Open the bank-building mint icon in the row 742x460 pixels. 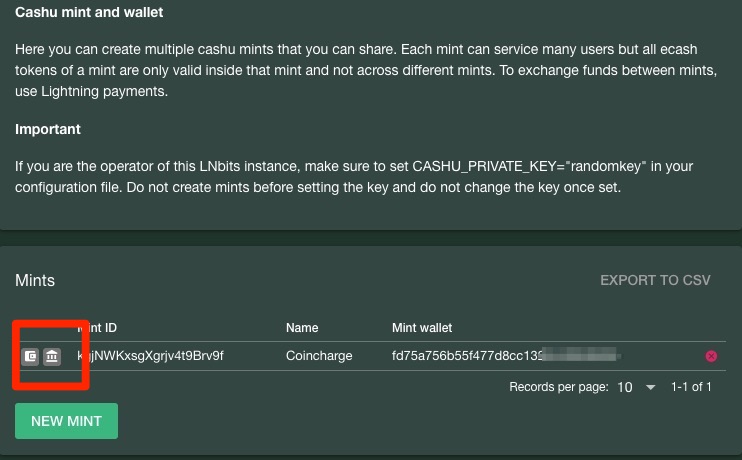click(52, 356)
